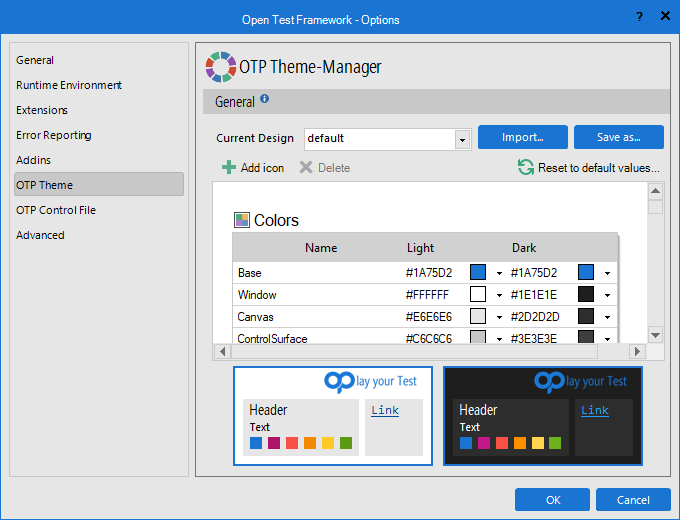Select Runtime Environment in the sidebar
The height and width of the screenshot is (520, 680).
[x=69, y=85]
